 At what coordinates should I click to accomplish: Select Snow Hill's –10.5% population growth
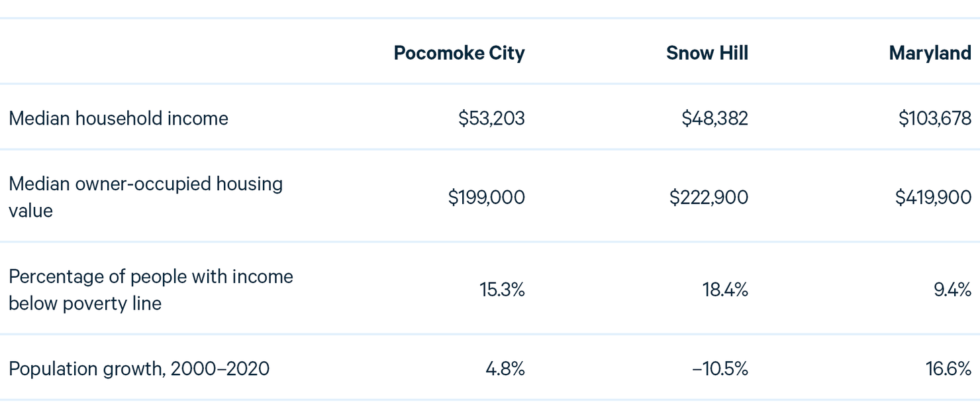[720, 369]
